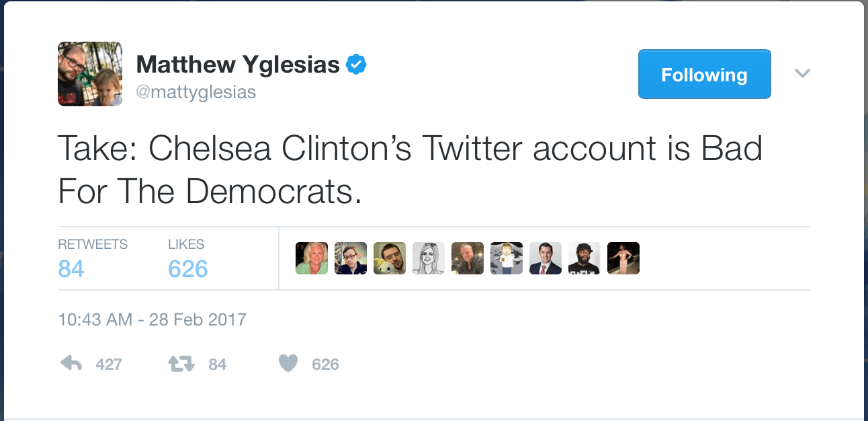The width and height of the screenshot is (868, 421).
Task: Expand the tweet options chevron
Action: point(803,73)
